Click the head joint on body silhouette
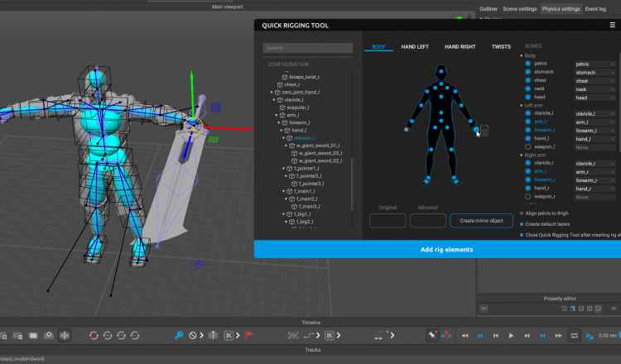This screenshot has height=364, width=621. click(440, 72)
